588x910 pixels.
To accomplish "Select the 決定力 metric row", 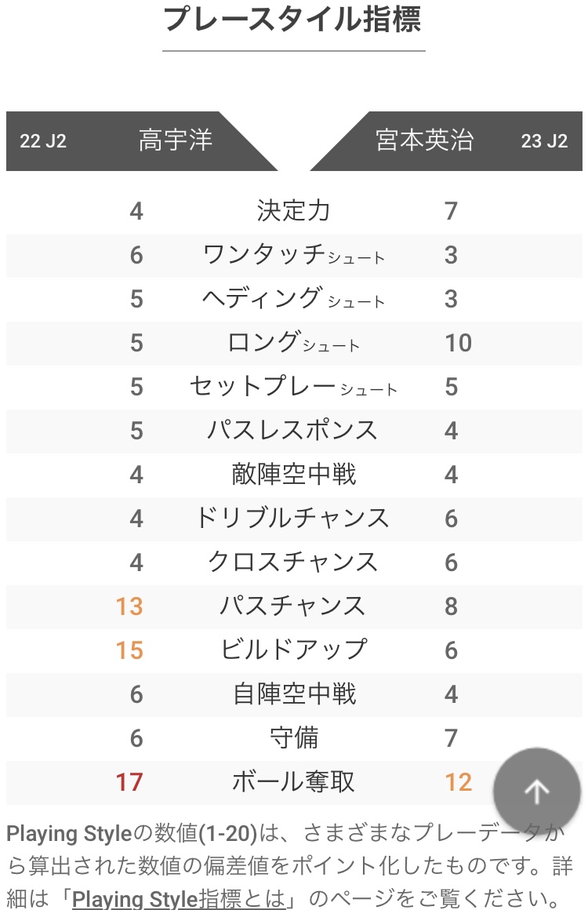I will point(294,211).
